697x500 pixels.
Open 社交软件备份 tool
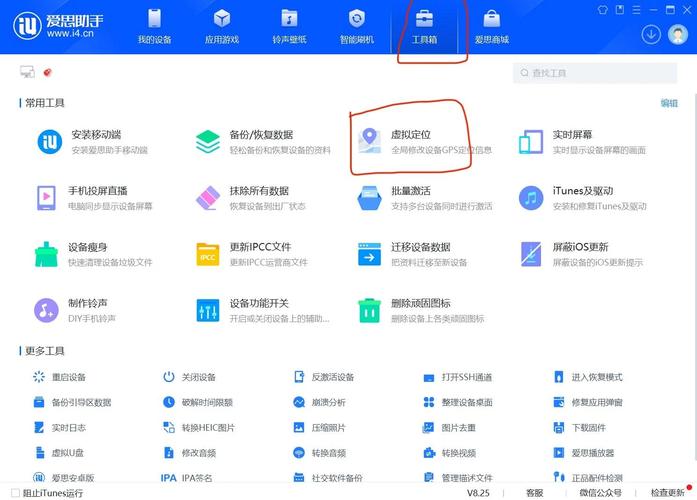(328, 478)
